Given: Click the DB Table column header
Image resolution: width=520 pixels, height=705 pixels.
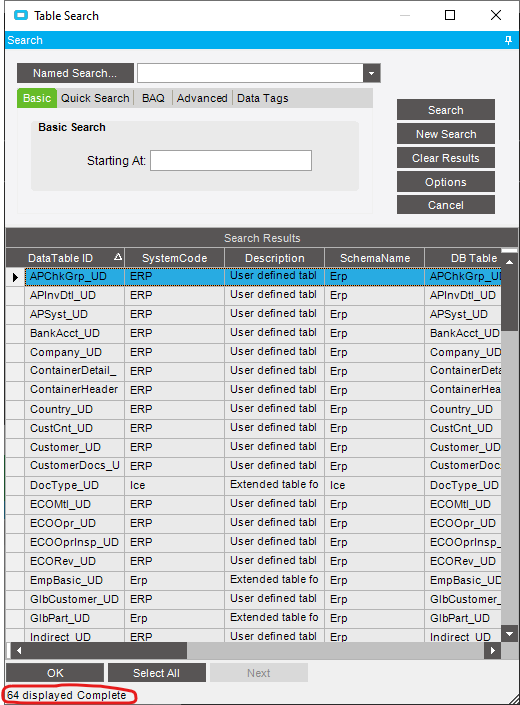Looking at the screenshot, I should 463,258.
